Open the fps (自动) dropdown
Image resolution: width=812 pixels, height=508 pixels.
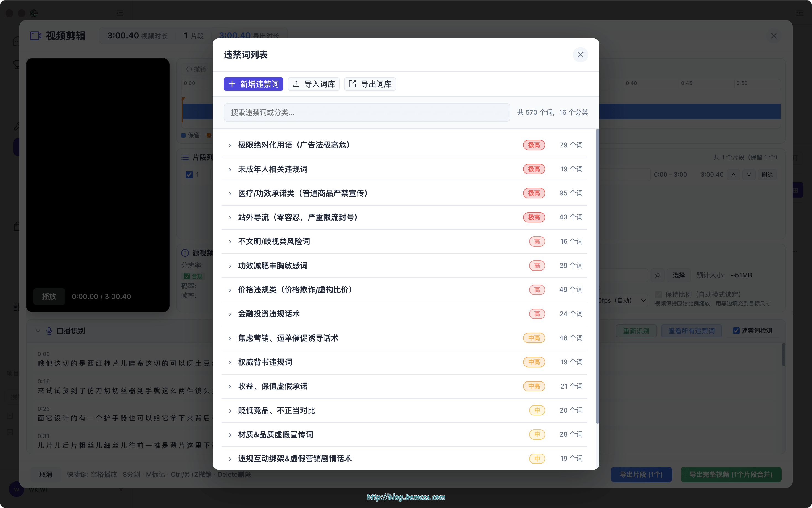pos(623,300)
